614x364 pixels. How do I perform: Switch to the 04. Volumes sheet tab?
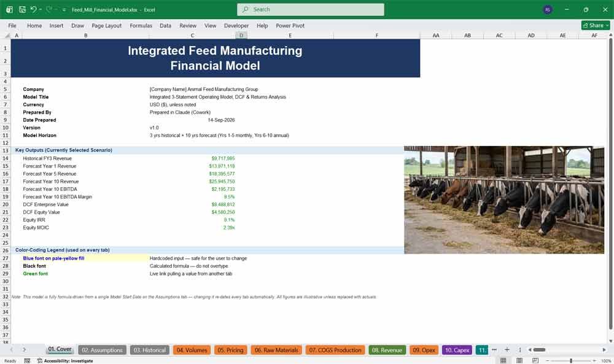(x=192, y=350)
